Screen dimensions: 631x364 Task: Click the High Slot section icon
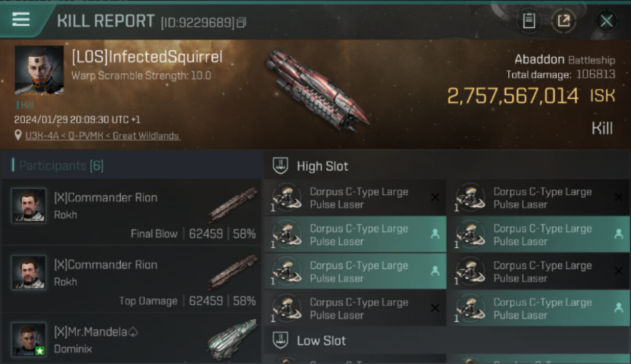(281, 166)
